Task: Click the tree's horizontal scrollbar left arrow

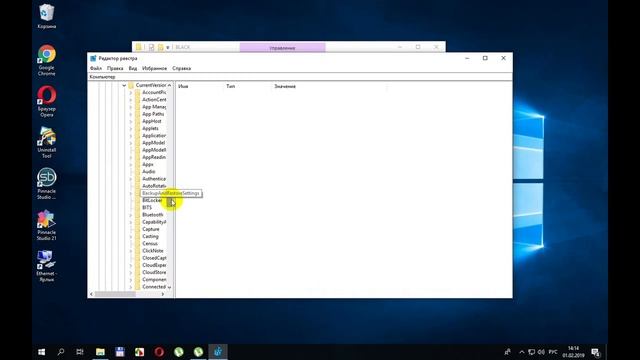Action: [x=91, y=294]
